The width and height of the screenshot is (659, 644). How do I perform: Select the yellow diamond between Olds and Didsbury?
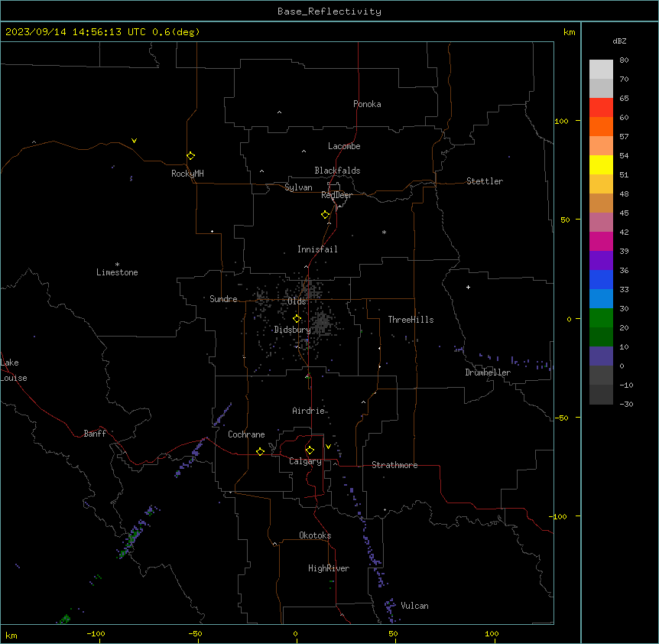(x=297, y=319)
